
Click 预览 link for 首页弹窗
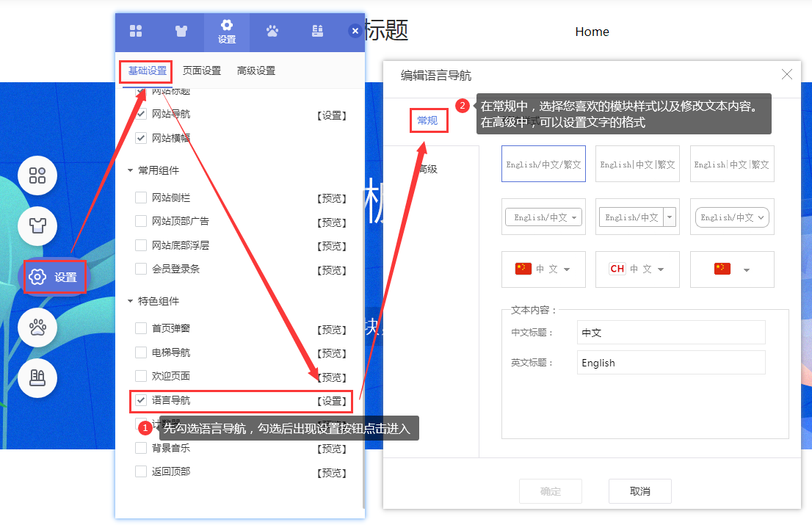pos(332,330)
